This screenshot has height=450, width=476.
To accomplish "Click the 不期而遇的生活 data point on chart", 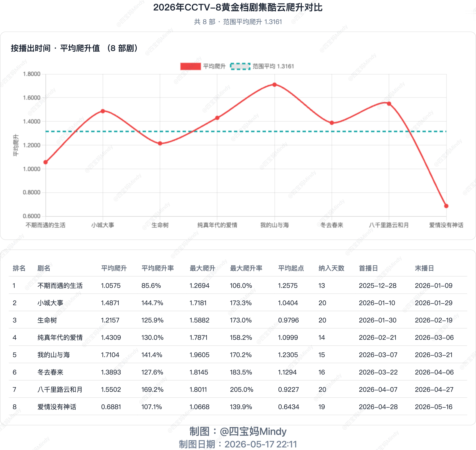I will pyautogui.click(x=46, y=162).
